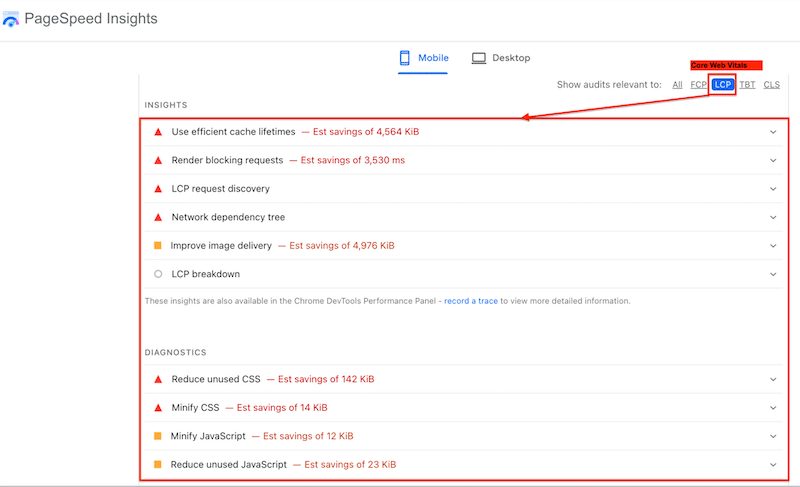This screenshot has width=800, height=487.
Task: Click Minify CSS title
Action: pos(195,407)
